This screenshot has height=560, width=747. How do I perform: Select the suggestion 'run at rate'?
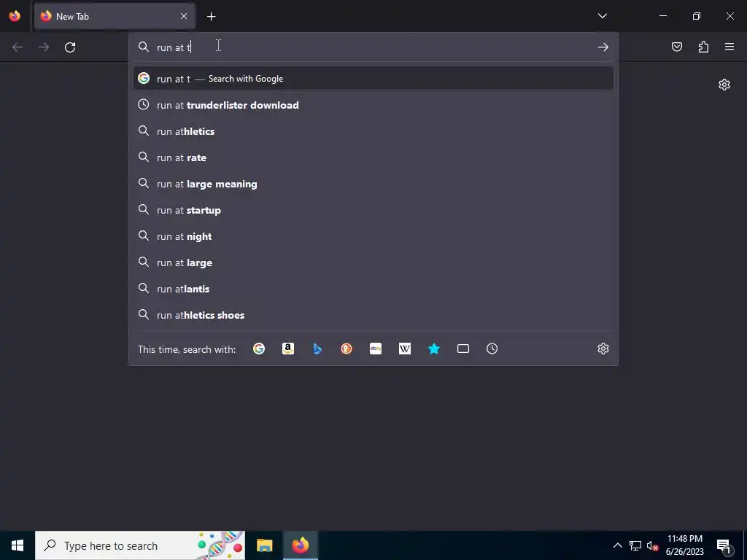pyautogui.click(x=373, y=157)
